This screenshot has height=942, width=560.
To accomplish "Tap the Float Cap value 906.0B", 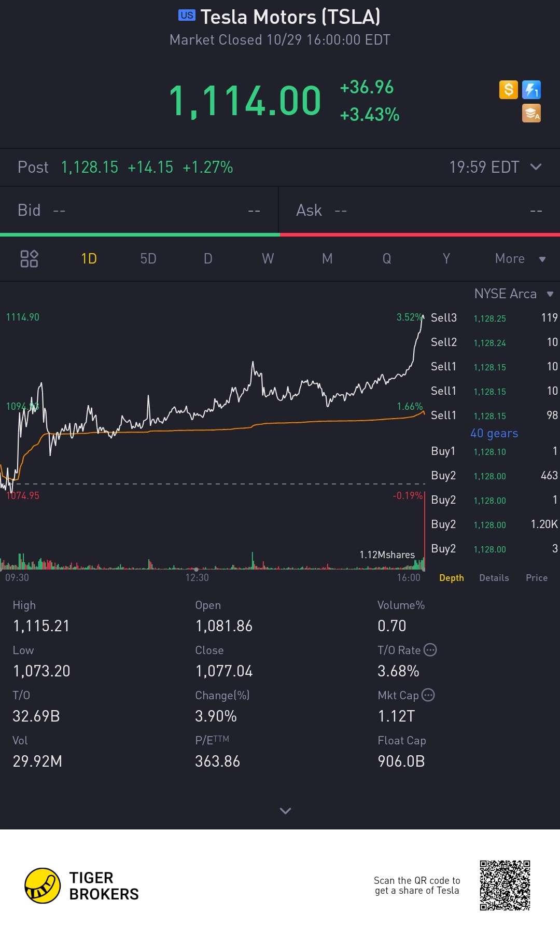I will coord(401,761).
